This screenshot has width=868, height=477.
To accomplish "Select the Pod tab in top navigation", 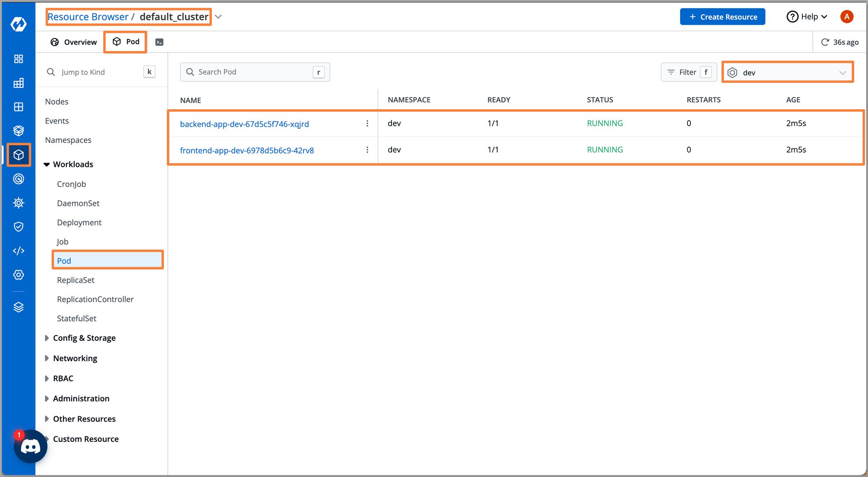I will (126, 42).
